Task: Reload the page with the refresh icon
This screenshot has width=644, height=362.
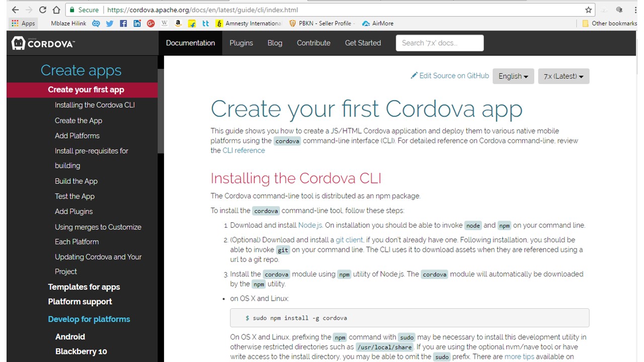Action: coord(42,10)
